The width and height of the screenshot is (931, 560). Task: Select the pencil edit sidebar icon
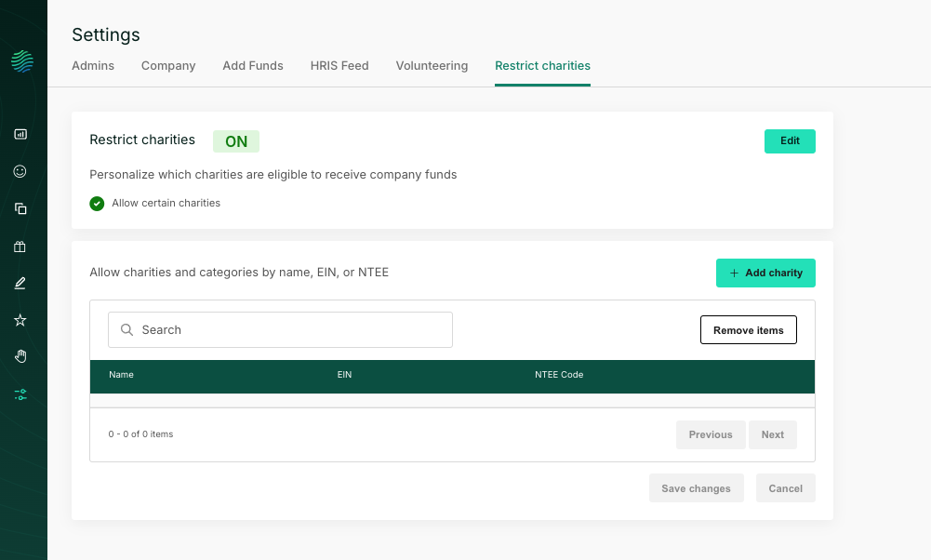(x=20, y=283)
